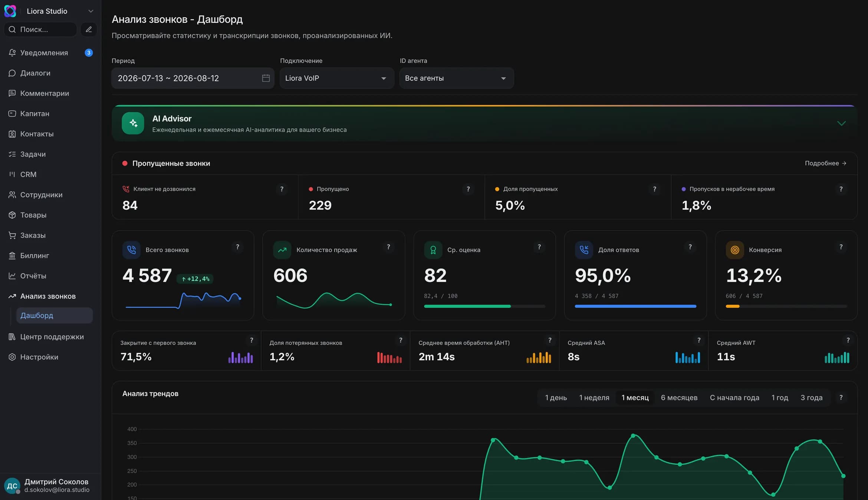The height and width of the screenshot is (500, 868).
Task: Click the Доля ответов blue progress bar
Action: tap(635, 306)
